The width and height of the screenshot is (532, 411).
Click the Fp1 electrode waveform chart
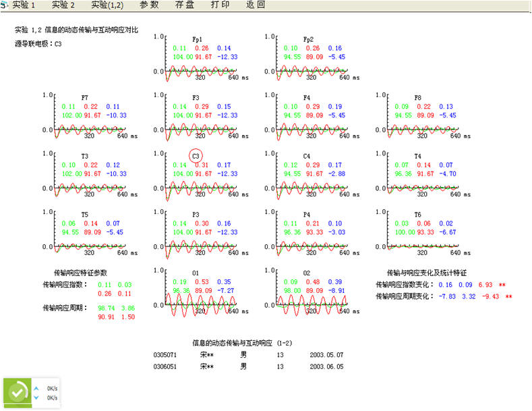click(201, 58)
